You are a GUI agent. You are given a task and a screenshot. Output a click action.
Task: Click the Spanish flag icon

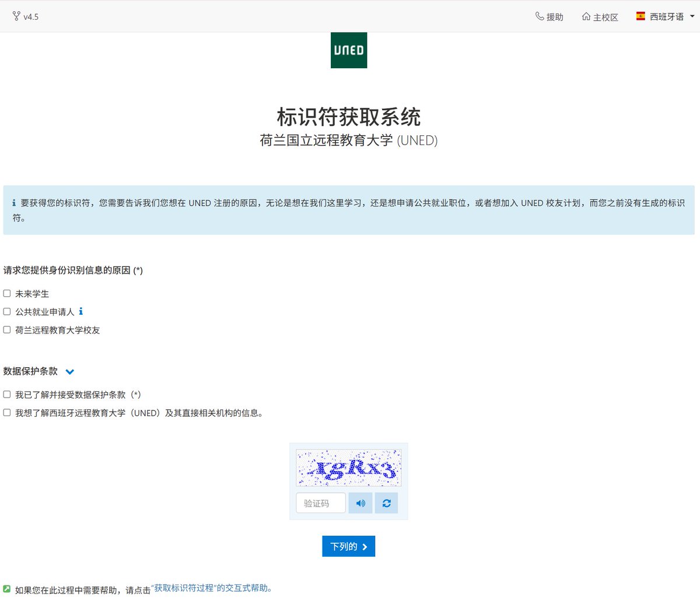click(x=640, y=16)
